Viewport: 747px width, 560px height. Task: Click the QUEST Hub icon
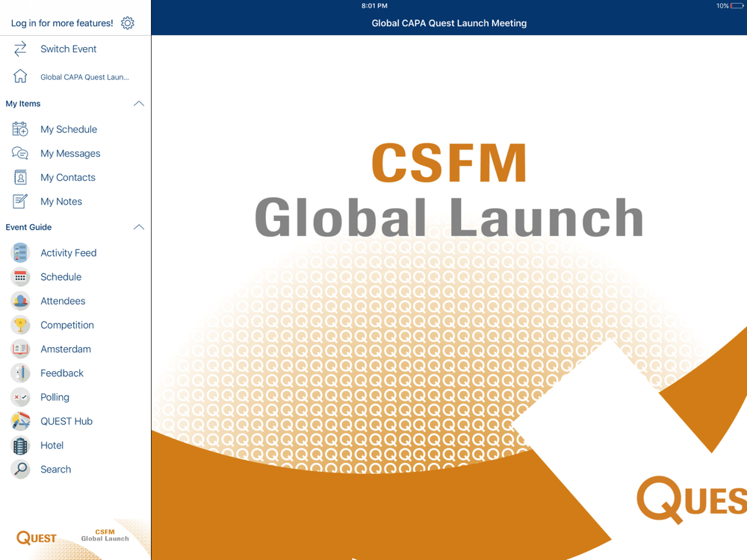pos(20,421)
